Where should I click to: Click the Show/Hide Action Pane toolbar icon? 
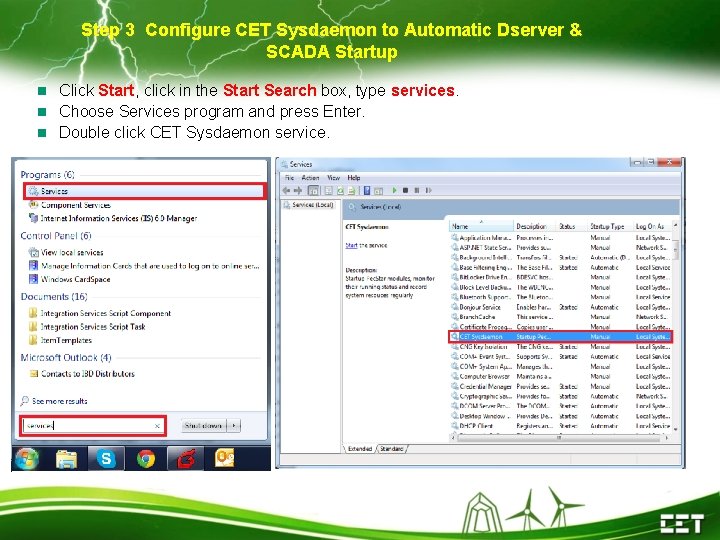click(x=378, y=191)
